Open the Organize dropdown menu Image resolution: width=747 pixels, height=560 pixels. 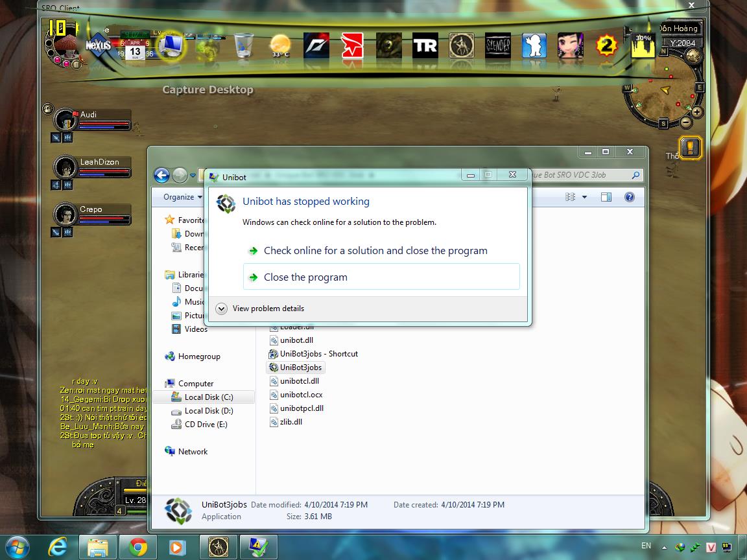182,197
